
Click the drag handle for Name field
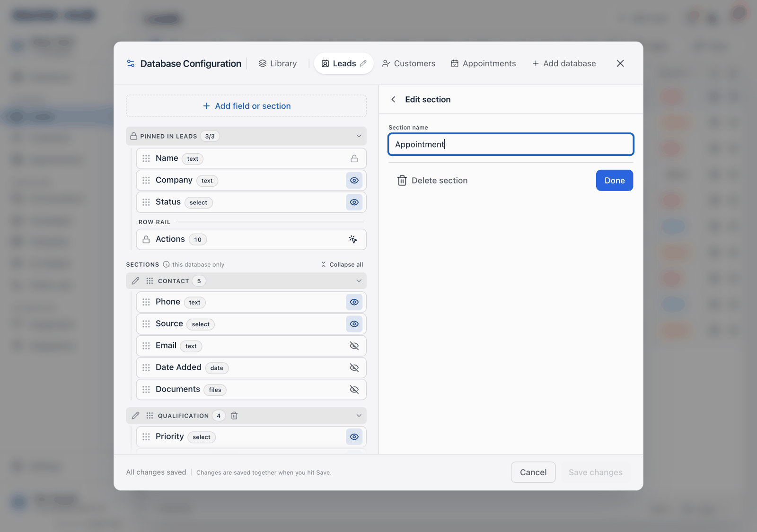(146, 158)
